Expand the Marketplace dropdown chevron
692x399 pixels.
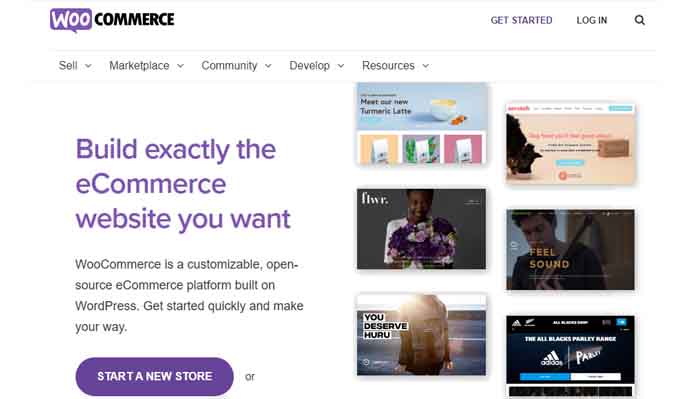180,66
